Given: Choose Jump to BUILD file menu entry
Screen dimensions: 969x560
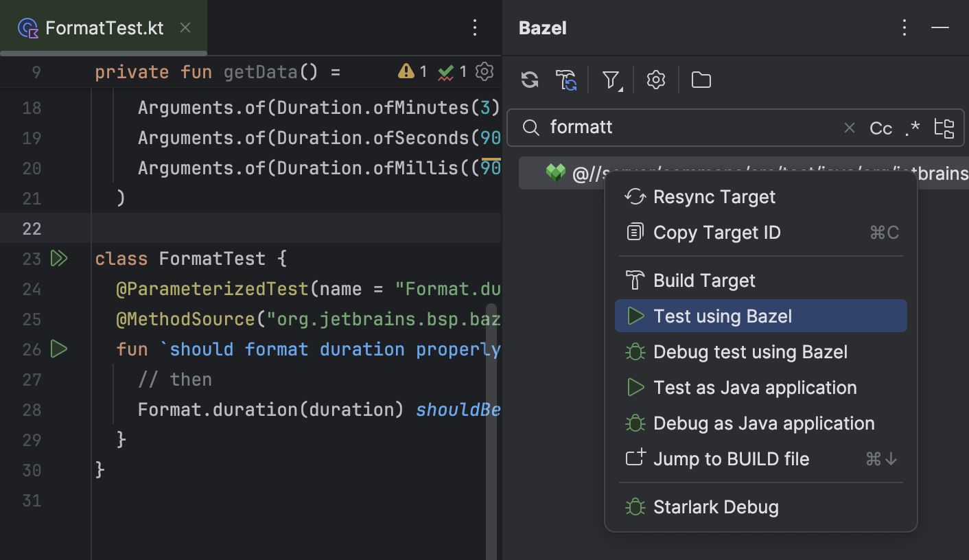Looking at the screenshot, I should tap(731, 458).
